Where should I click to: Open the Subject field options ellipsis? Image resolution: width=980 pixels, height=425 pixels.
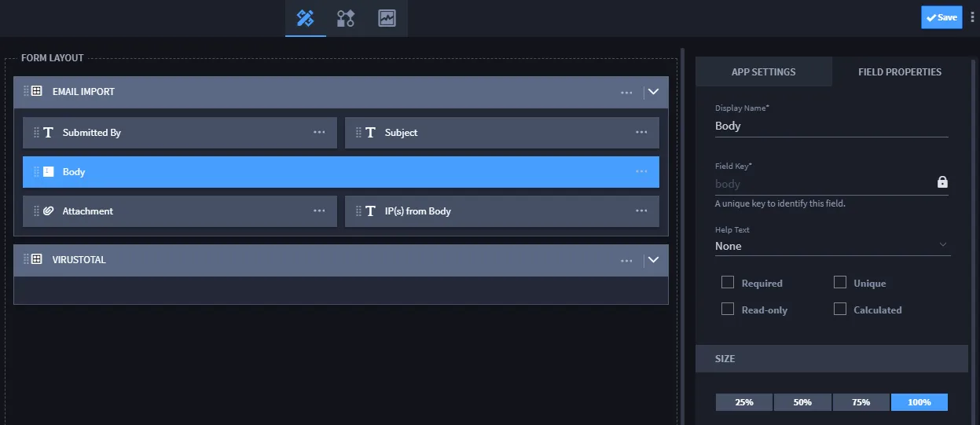[641, 133]
